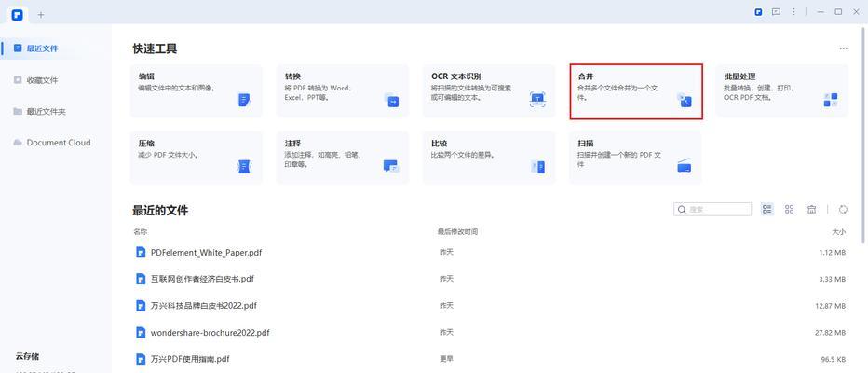
Task: Click the 搜索 recent files field
Action: [x=712, y=209]
